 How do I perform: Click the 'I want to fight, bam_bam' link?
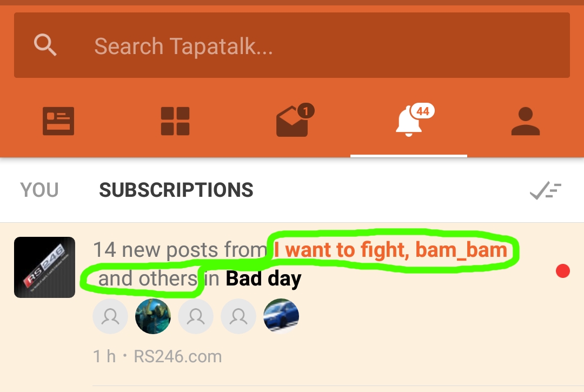pyautogui.click(x=390, y=250)
